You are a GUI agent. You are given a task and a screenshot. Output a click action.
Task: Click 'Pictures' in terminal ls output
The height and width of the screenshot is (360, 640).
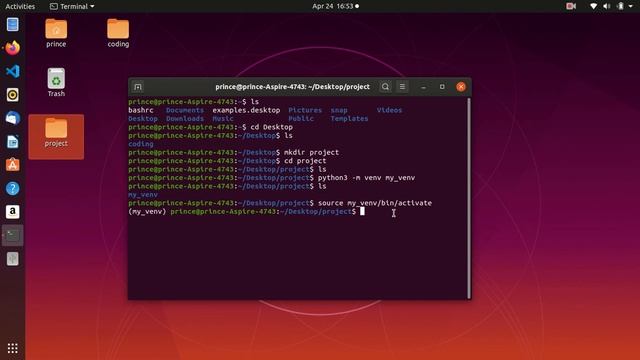tap(305, 110)
